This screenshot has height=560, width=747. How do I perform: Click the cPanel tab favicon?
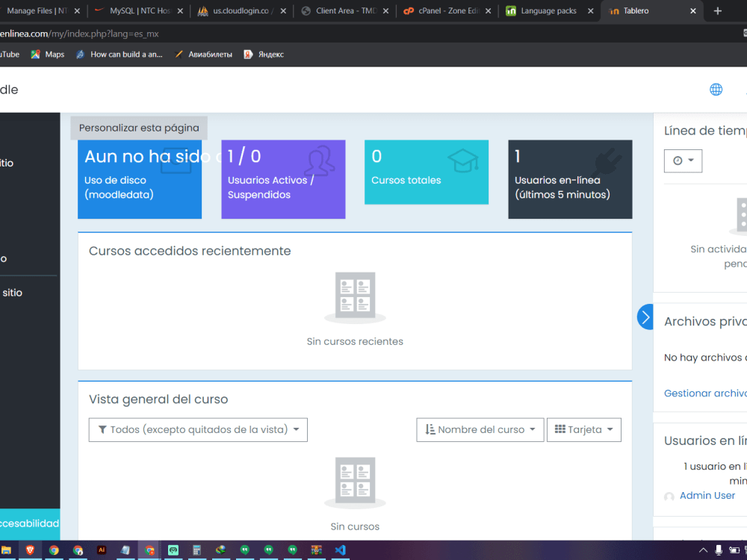tap(409, 11)
